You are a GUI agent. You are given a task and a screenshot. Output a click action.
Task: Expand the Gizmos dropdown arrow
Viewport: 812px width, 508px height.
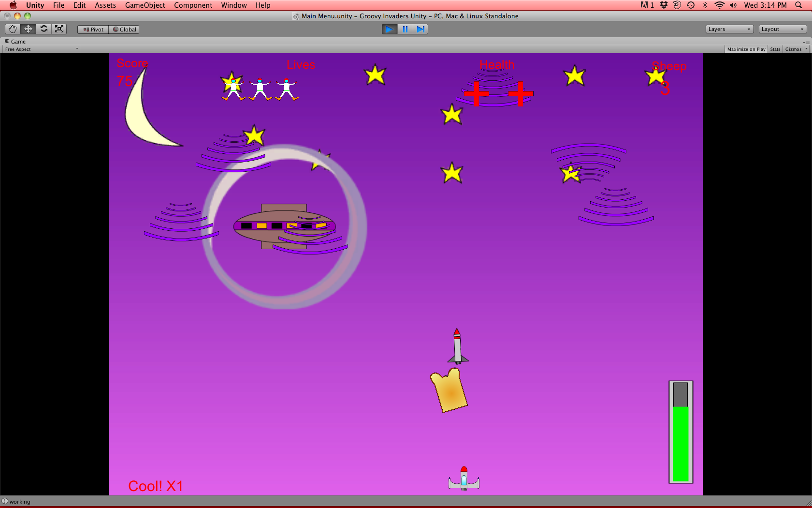806,49
